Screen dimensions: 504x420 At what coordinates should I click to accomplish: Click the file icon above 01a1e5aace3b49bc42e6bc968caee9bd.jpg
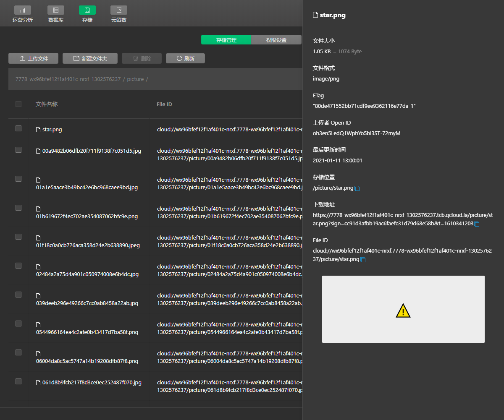click(x=38, y=180)
